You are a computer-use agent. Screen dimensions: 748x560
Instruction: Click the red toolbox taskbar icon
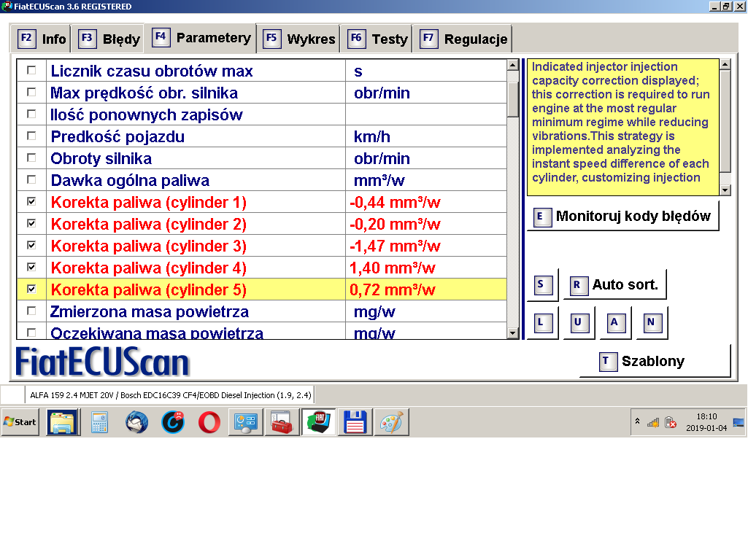click(x=282, y=422)
